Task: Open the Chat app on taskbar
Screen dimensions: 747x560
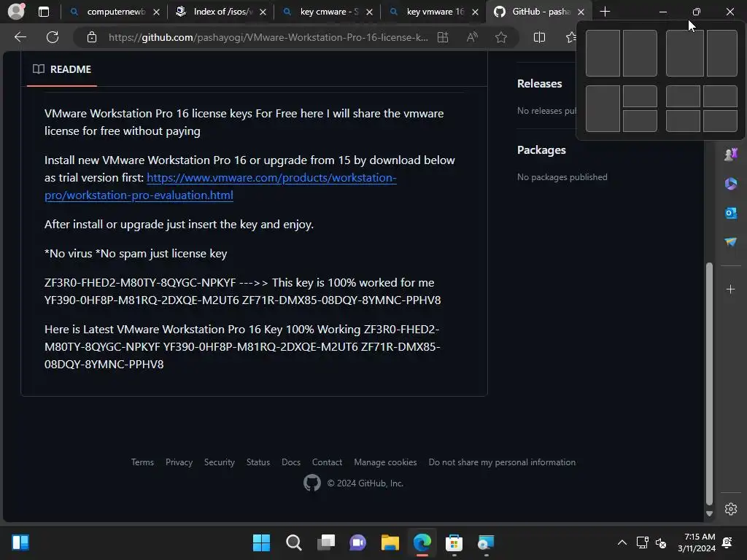Action: point(357,542)
